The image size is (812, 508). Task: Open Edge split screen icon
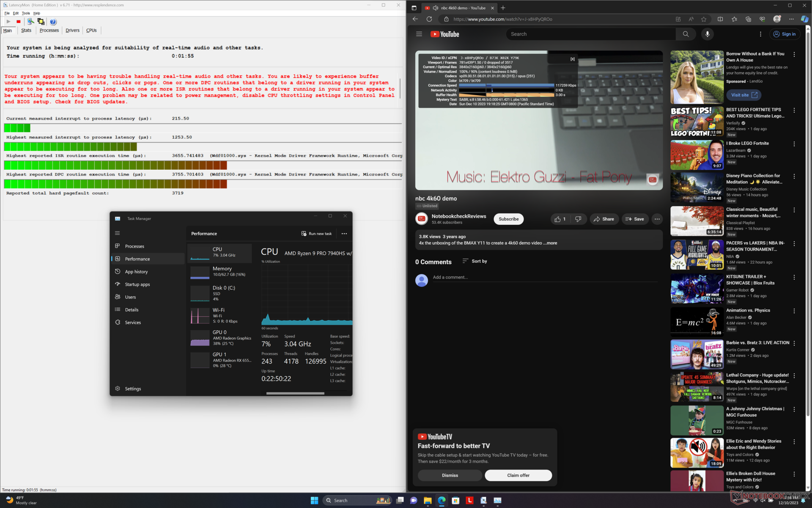tap(720, 19)
